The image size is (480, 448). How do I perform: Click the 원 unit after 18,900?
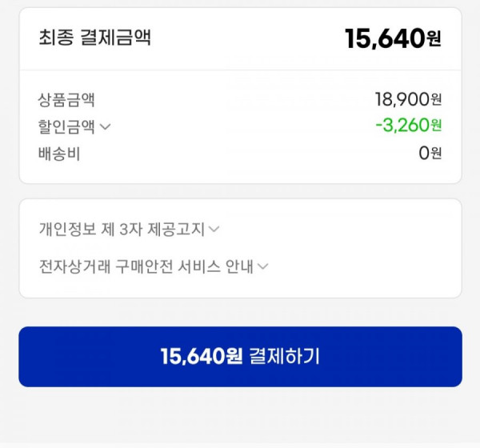[x=436, y=99]
